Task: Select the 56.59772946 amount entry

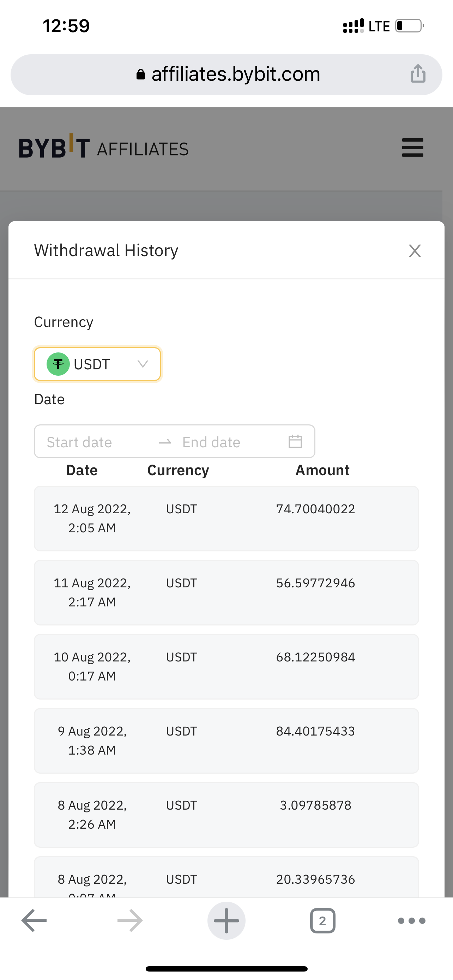Action: point(315,583)
